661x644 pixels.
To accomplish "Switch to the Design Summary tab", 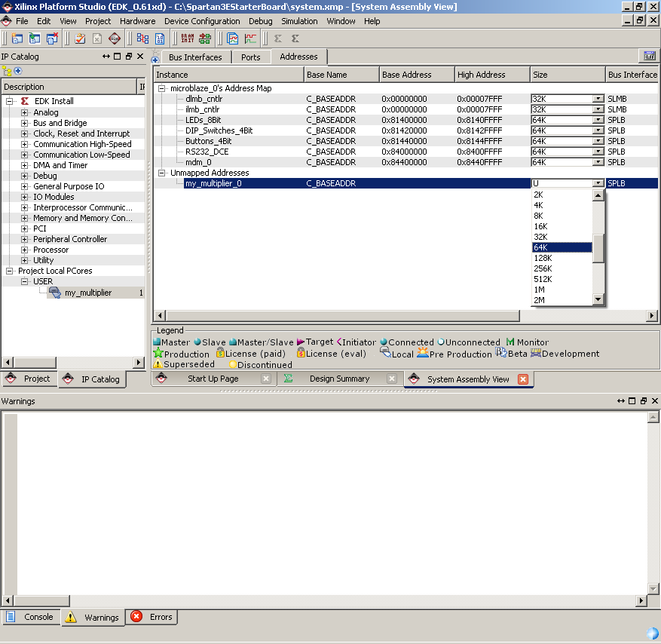I will pyautogui.click(x=339, y=379).
